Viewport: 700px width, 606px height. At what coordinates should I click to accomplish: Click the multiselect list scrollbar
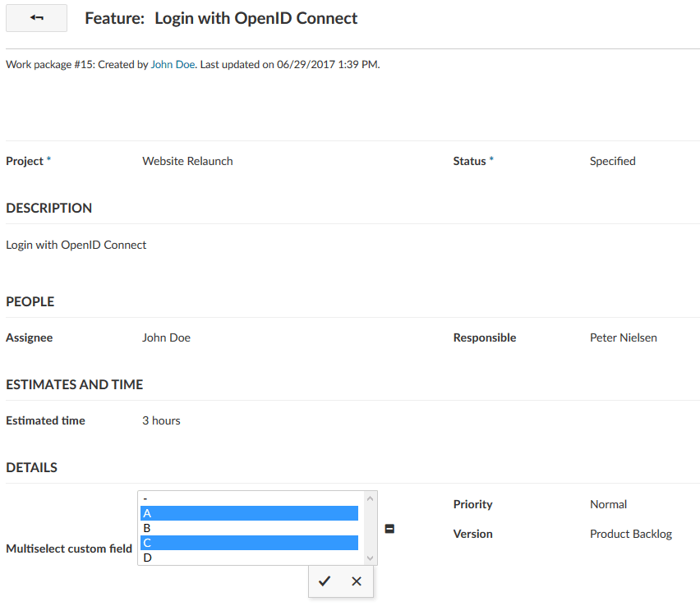point(369,527)
